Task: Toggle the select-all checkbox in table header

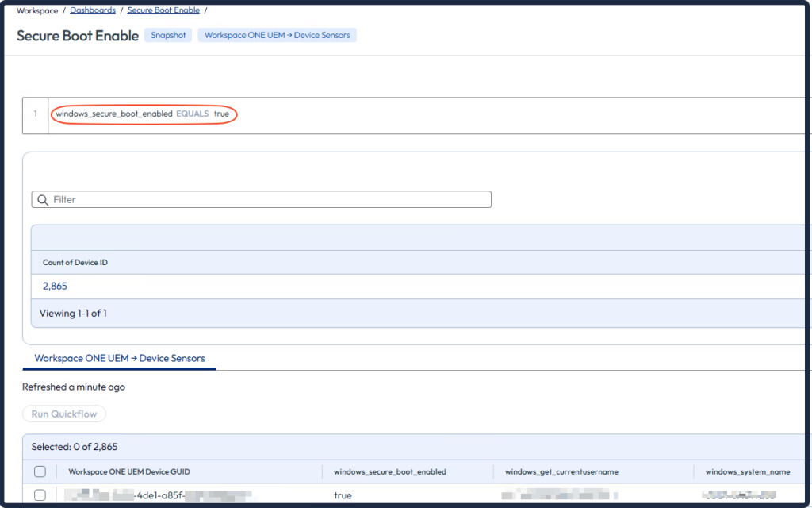Action: tap(40, 471)
